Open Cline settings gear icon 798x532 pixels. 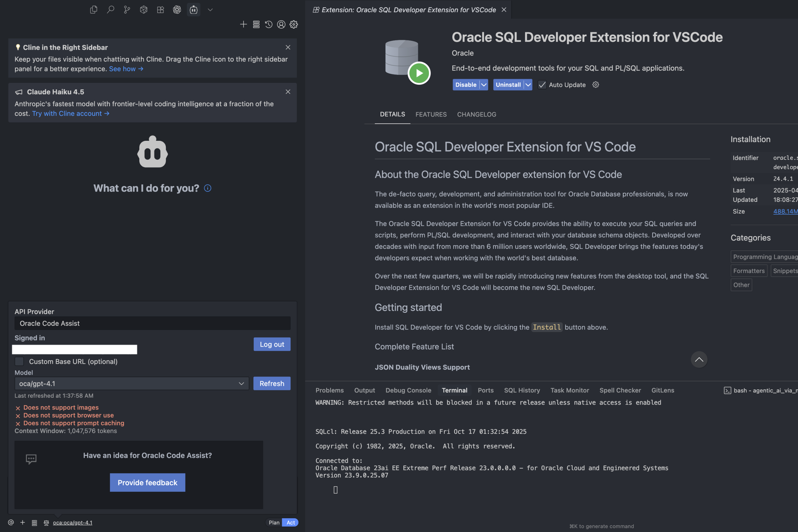294,24
